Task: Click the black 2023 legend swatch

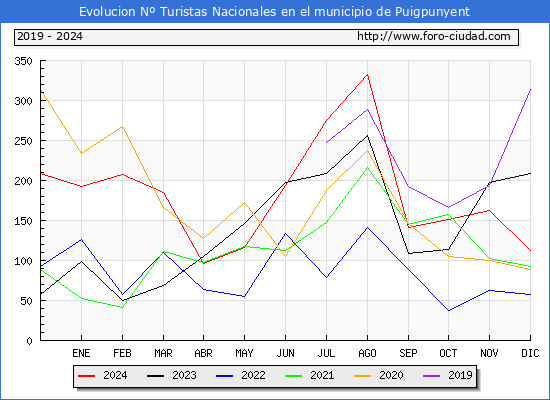Action: coord(155,376)
